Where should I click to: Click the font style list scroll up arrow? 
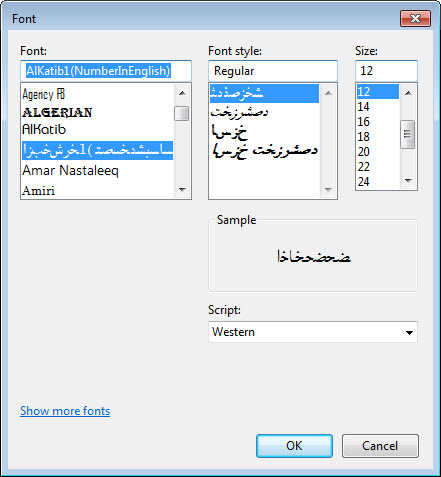click(328, 93)
